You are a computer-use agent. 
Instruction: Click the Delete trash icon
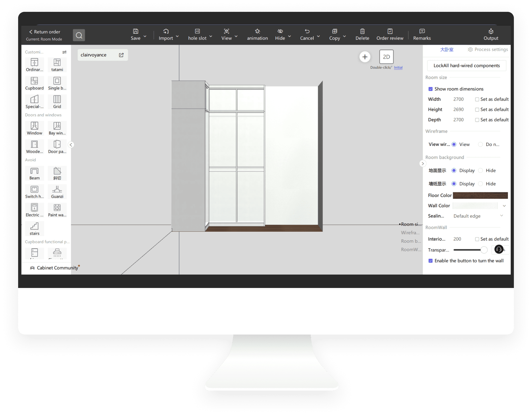pyautogui.click(x=362, y=34)
